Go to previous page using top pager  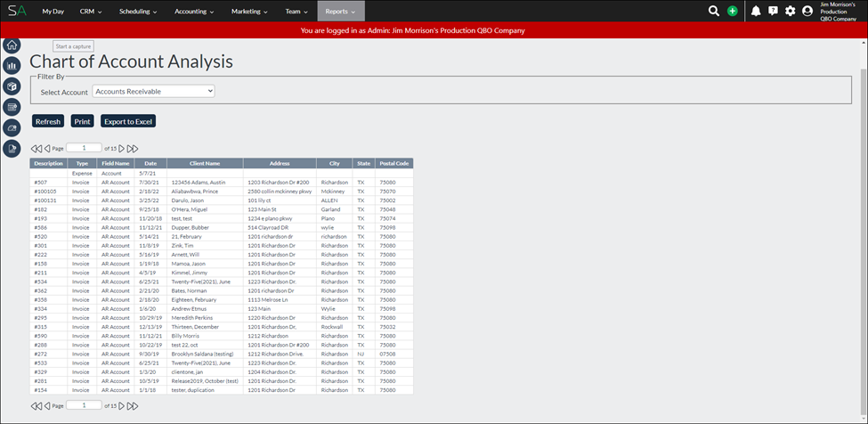pyautogui.click(x=47, y=149)
